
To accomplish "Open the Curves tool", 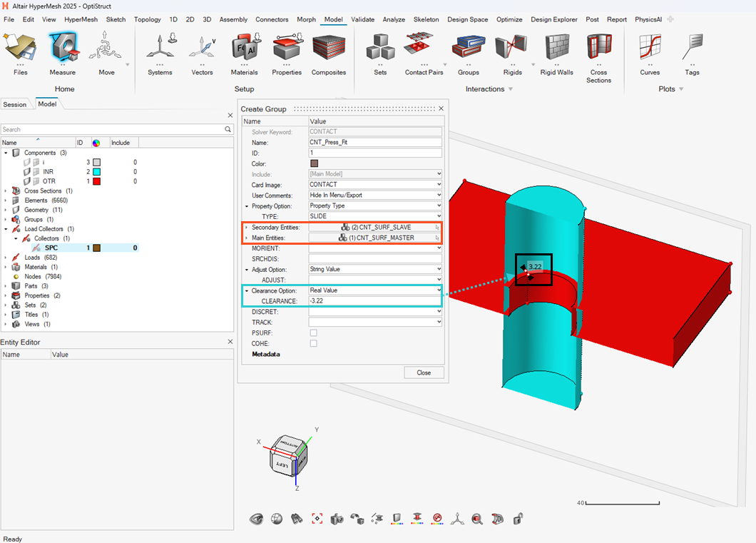I will click(650, 53).
